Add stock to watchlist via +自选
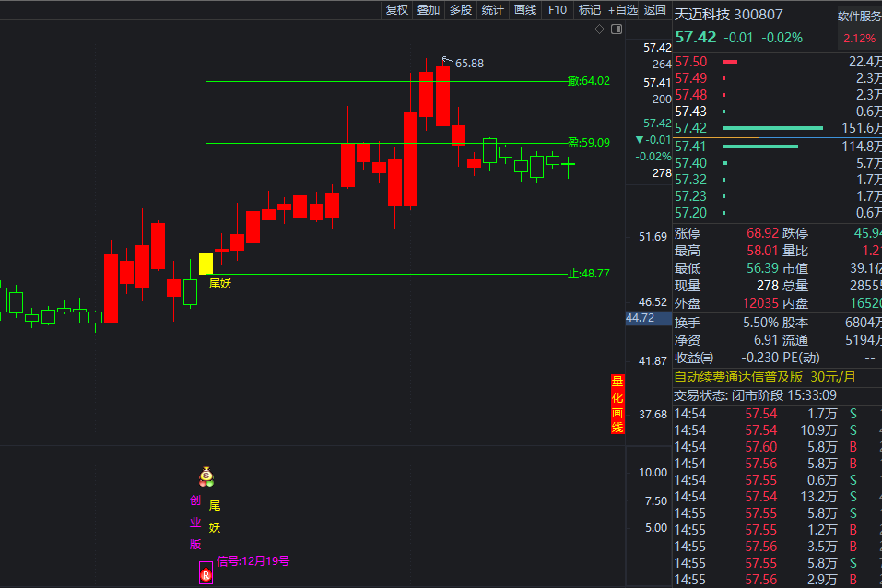The height and width of the screenshot is (588, 882). [x=623, y=10]
